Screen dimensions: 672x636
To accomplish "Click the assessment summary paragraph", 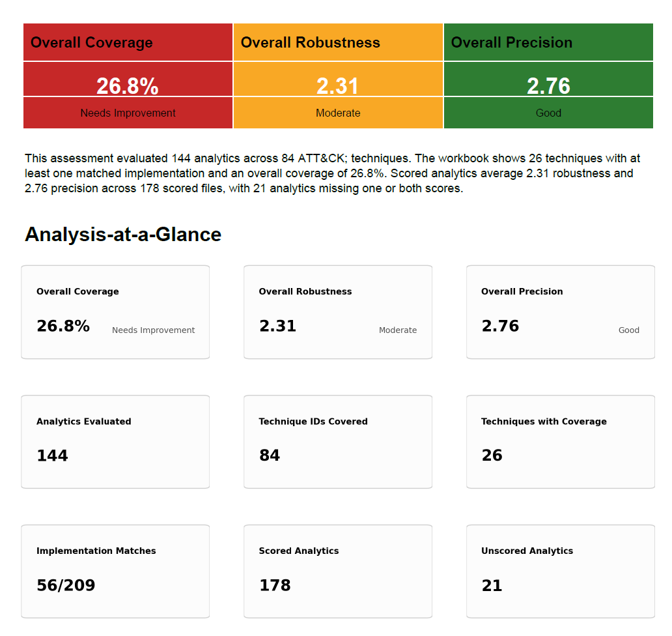I will pos(333,173).
